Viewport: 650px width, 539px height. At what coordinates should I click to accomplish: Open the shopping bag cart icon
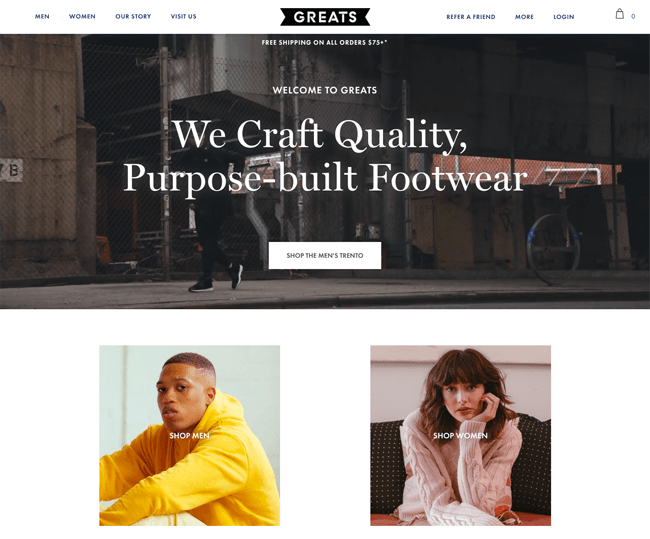619,14
